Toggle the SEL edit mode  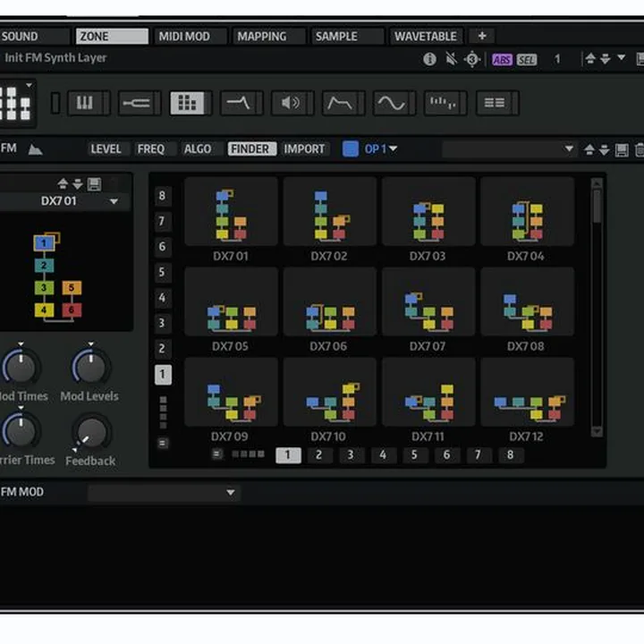pyautogui.click(x=527, y=60)
